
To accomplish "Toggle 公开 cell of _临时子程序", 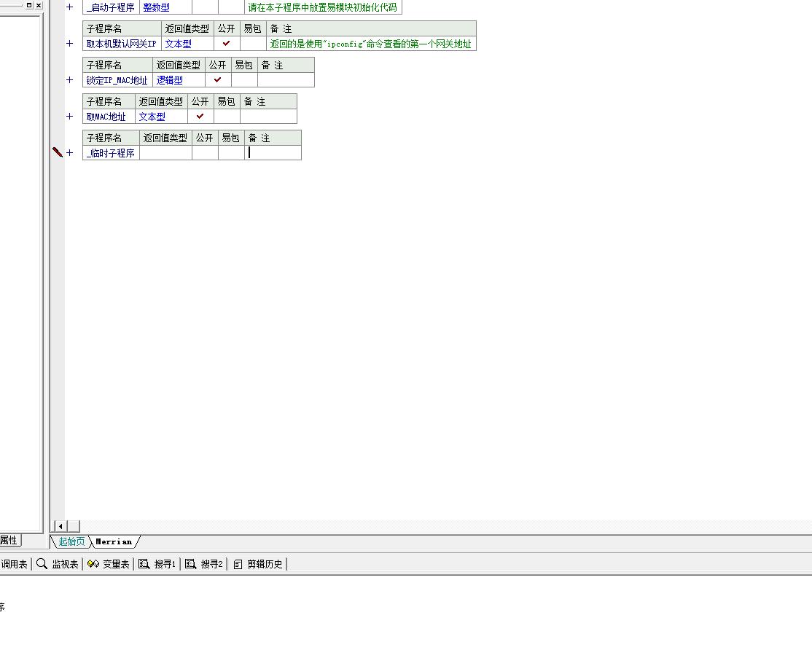I will pos(205,153).
